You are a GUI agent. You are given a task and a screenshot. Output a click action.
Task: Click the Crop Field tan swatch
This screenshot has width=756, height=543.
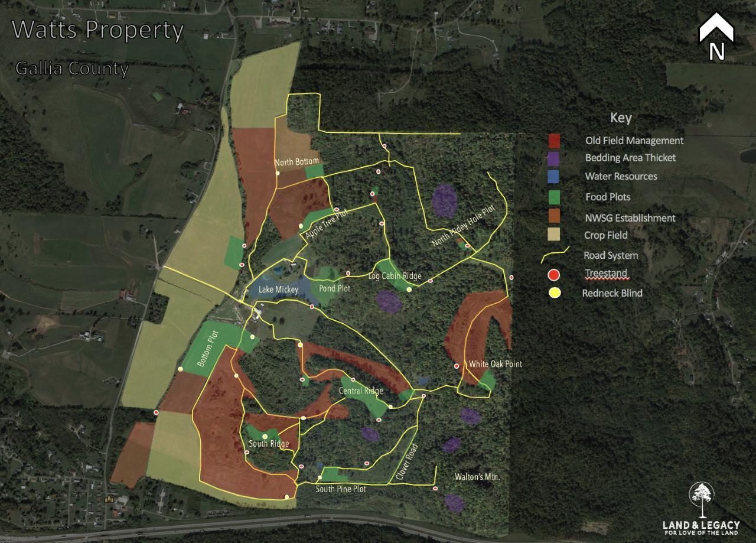coord(554,235)
